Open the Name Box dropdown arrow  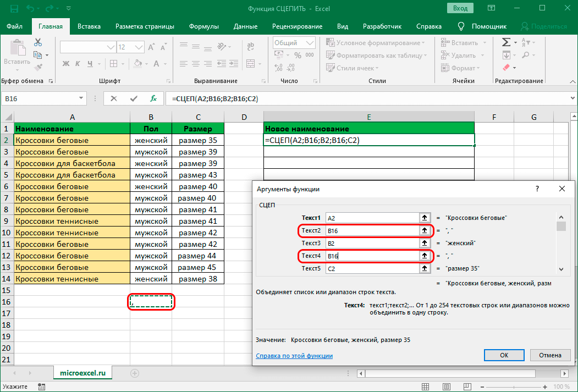81,98
